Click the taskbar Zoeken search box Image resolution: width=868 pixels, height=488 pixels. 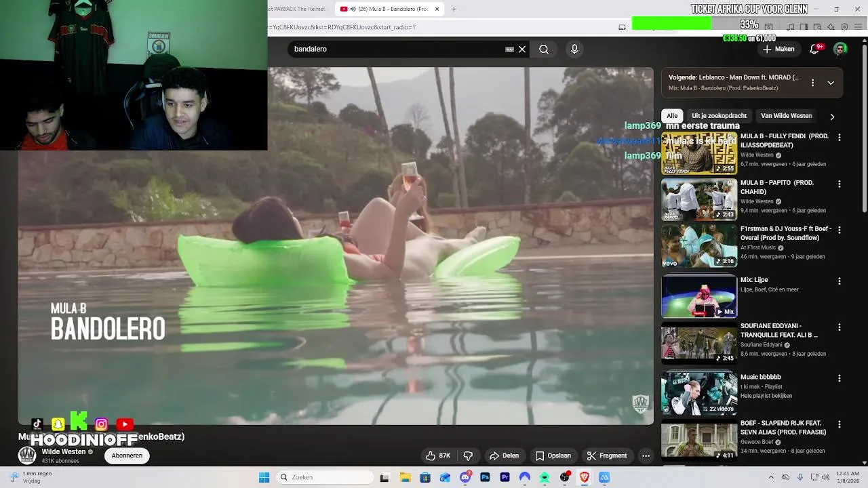coord(325,478)
